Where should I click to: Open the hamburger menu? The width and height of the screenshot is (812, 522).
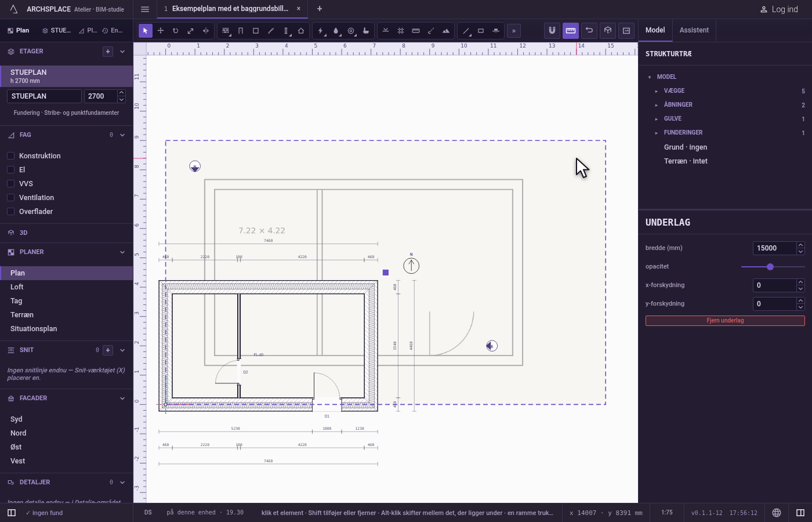point(145,9)
